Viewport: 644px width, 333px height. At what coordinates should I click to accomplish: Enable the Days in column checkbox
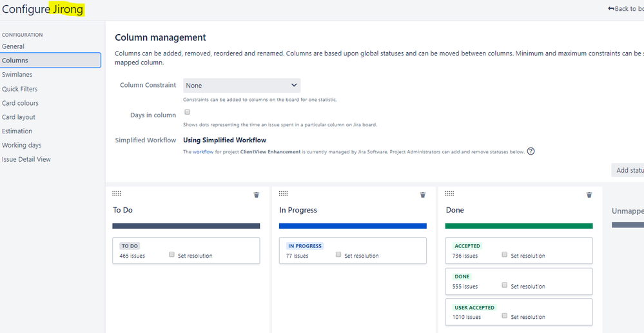(188, 111)
